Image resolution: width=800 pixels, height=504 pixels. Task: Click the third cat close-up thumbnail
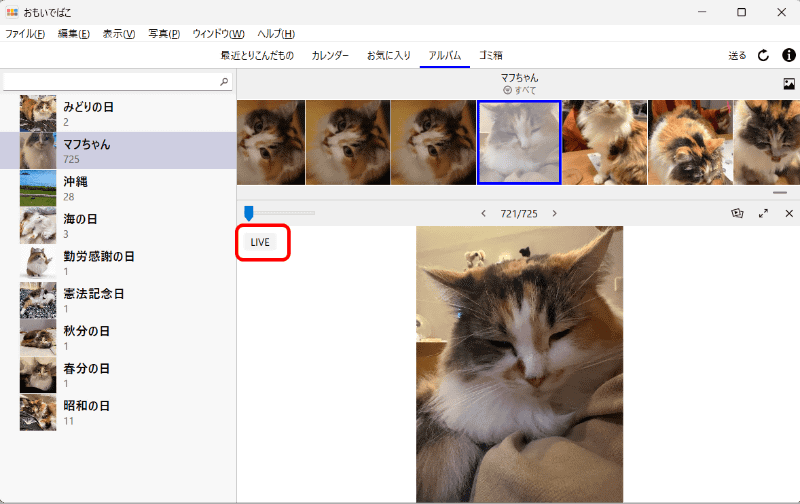coord(434,142)
